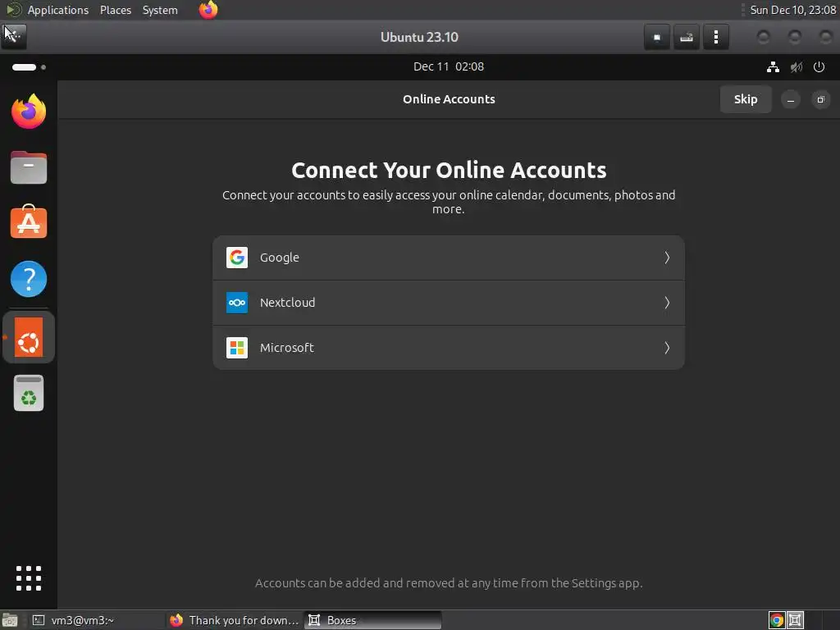Click Boxes force stop button

point(657,37)
